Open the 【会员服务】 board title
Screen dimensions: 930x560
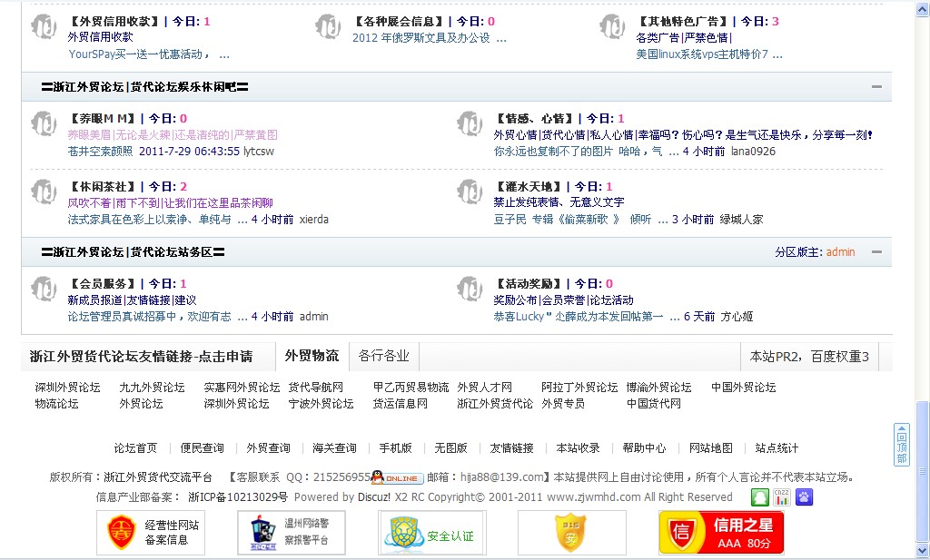(x=102, y=284)
